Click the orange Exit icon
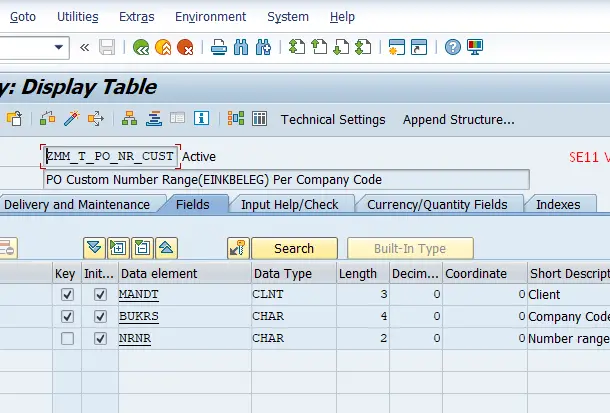610x413 pixels. (x=163, y=47)
